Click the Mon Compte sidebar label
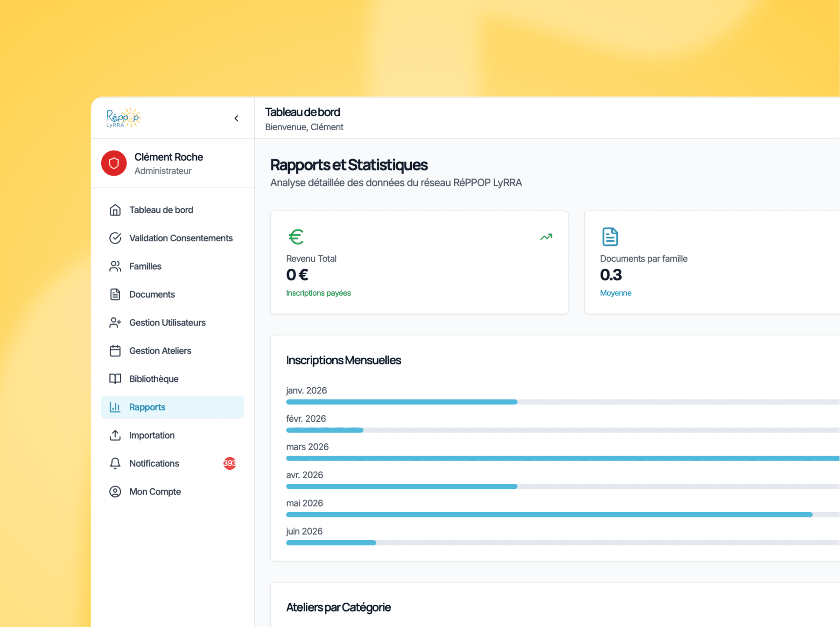The image size is (840, 627). [x=155, y=492]
